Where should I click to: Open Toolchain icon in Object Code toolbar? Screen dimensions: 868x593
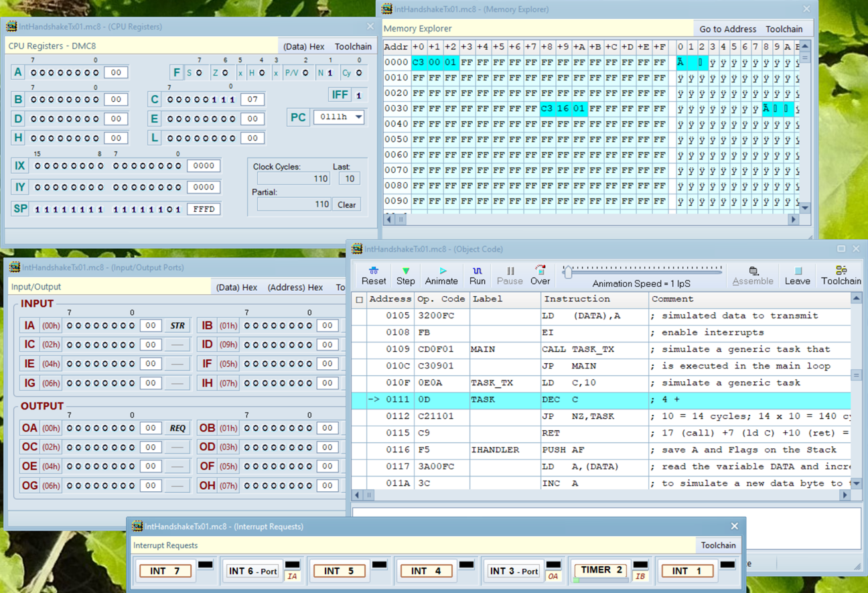841,275
